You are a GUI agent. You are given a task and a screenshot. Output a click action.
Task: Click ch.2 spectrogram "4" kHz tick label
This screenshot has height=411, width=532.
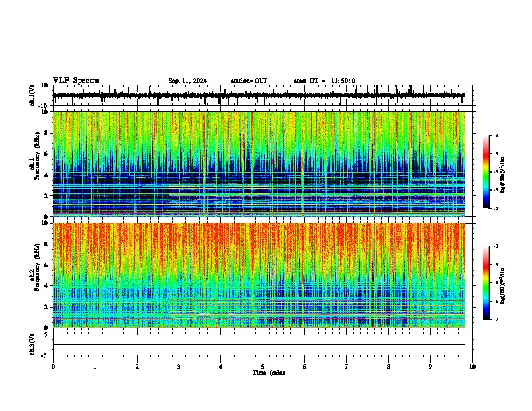tap(47, 286)
